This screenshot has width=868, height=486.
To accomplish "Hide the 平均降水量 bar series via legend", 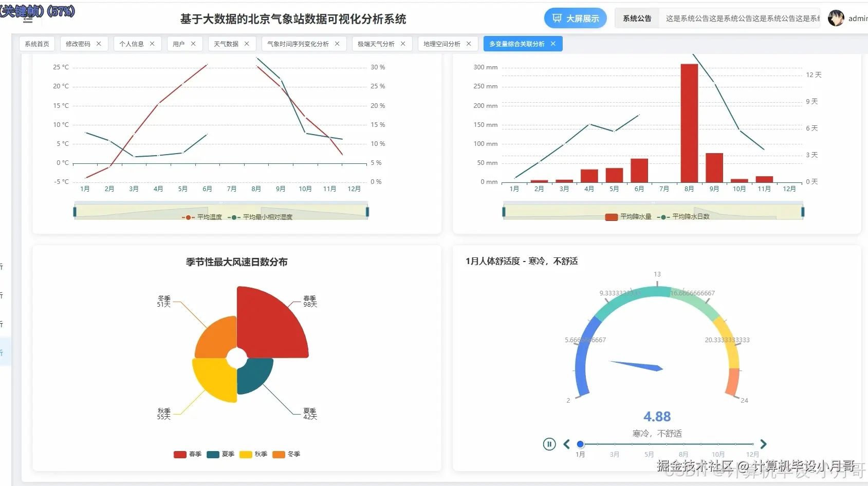I will 628,217.
